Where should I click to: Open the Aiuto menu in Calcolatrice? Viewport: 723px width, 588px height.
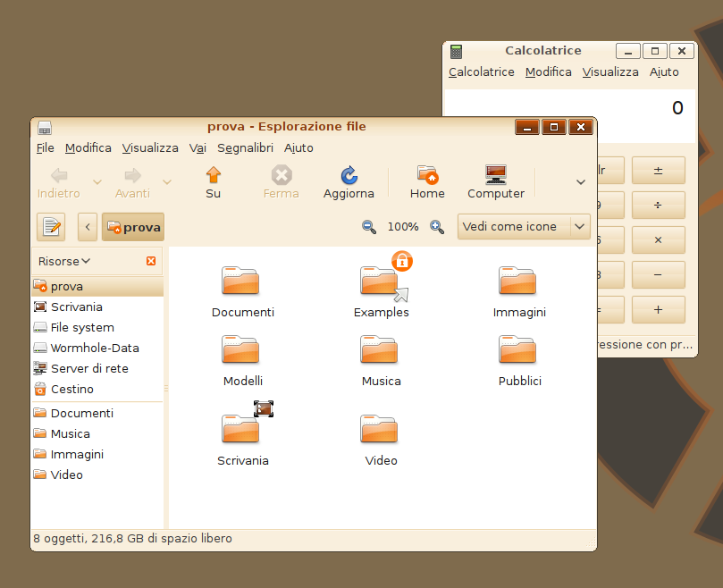[x=664, y=72]
